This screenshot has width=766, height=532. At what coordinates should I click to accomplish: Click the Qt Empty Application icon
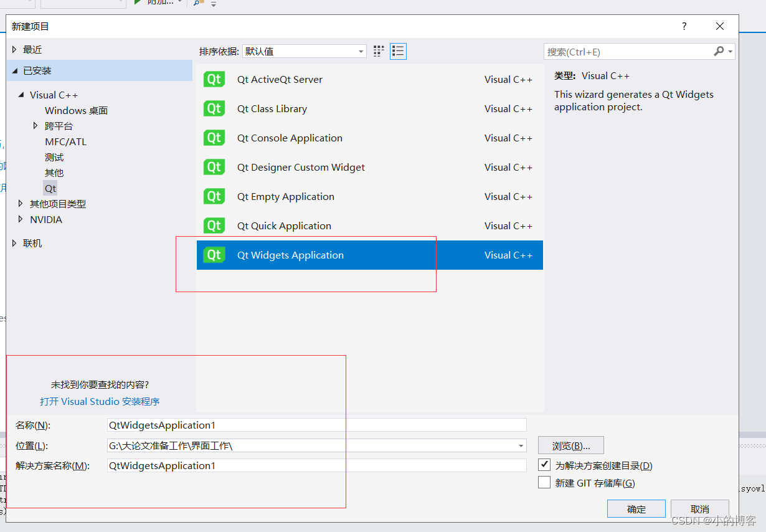pyautogui.click(x=214, y=196)
